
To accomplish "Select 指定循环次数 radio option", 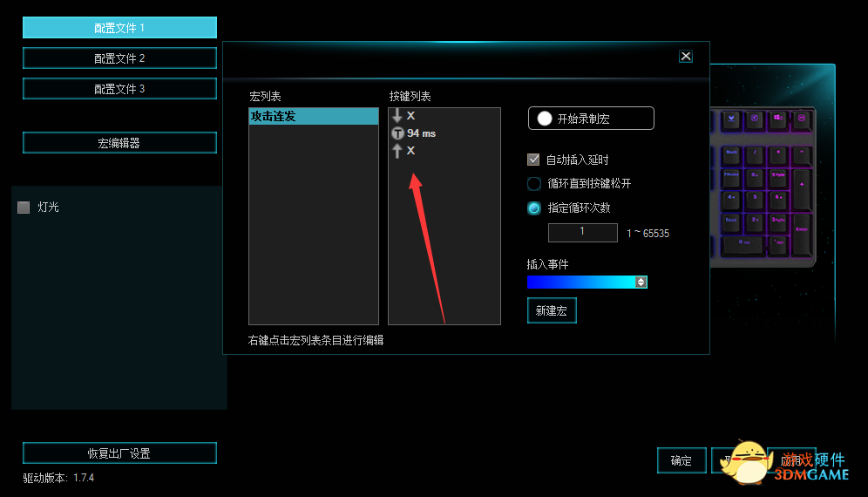I will (x=534, y=208).
